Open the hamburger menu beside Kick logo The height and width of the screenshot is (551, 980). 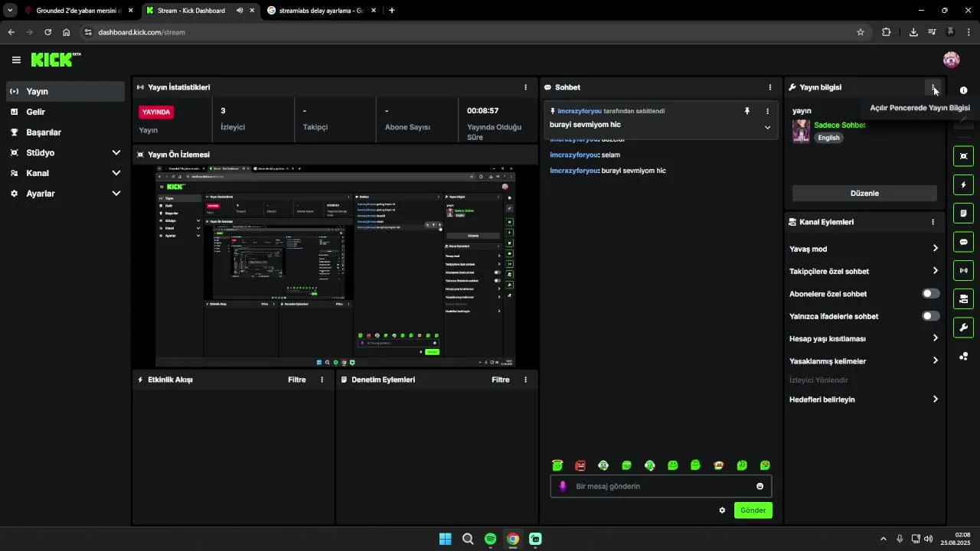16,60
